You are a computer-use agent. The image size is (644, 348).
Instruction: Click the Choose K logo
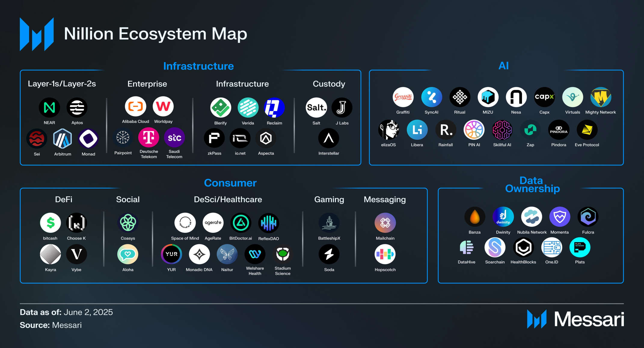click(x=76, y=223)
